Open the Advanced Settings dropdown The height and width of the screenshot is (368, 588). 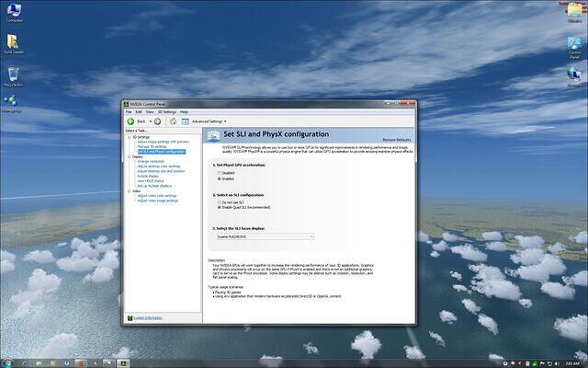(x=208, y=121)
